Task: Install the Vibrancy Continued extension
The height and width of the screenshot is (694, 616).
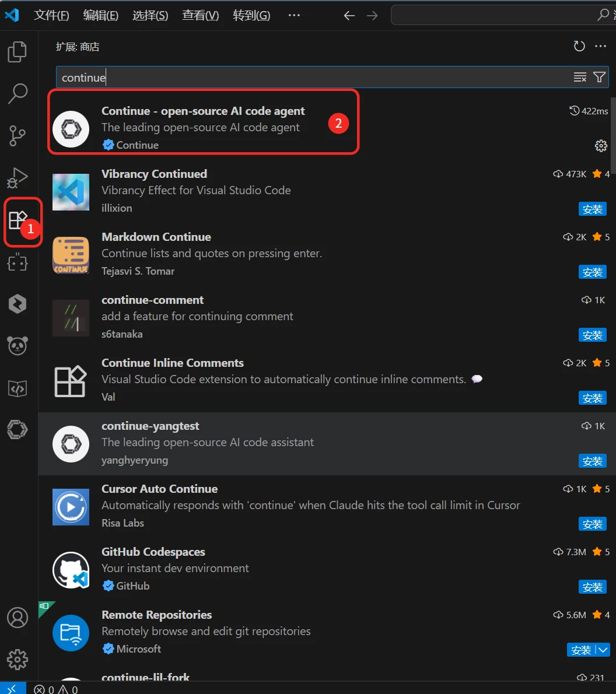Action: (x=592, y=209)
